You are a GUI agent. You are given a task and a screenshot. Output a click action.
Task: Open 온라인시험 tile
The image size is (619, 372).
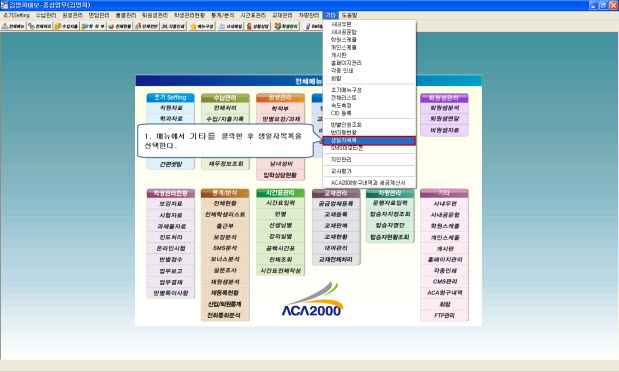pyautogui.click(x=171, y=248)
